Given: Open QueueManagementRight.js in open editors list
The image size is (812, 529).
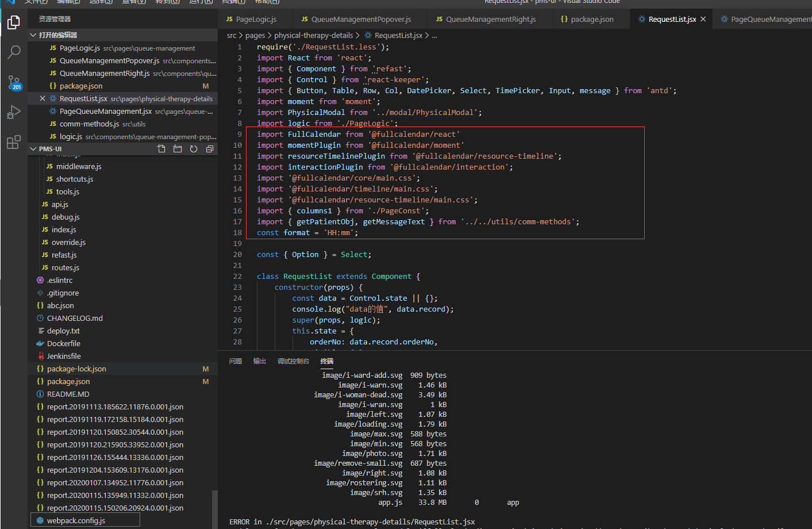Looking at the screenshot, I should pos(122,74).
